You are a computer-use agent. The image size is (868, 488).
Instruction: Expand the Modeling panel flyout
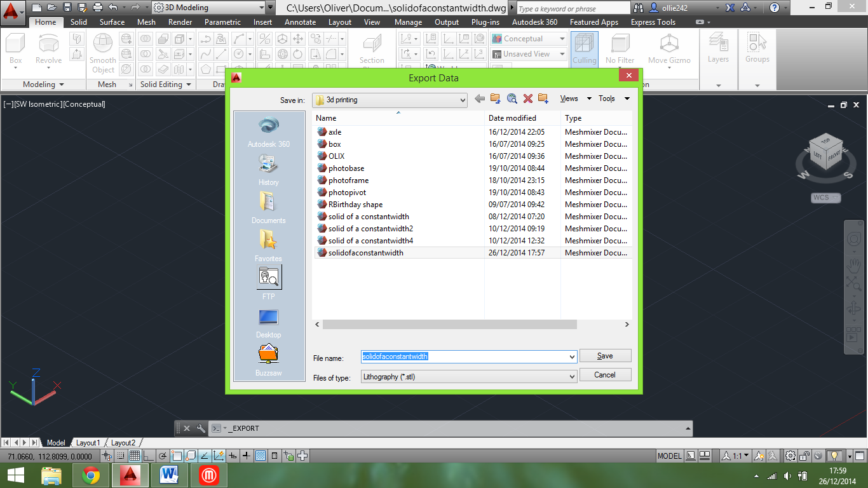pos(43,84)
